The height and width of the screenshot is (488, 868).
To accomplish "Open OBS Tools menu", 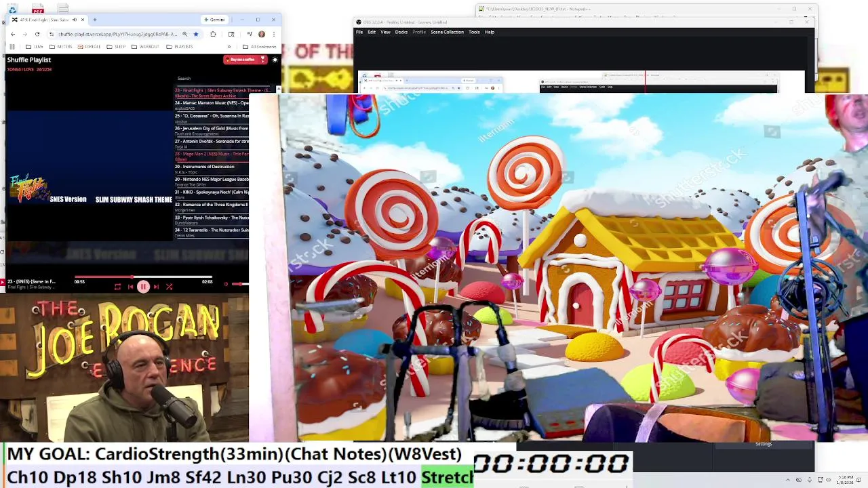I will click(x=474, y=32).
